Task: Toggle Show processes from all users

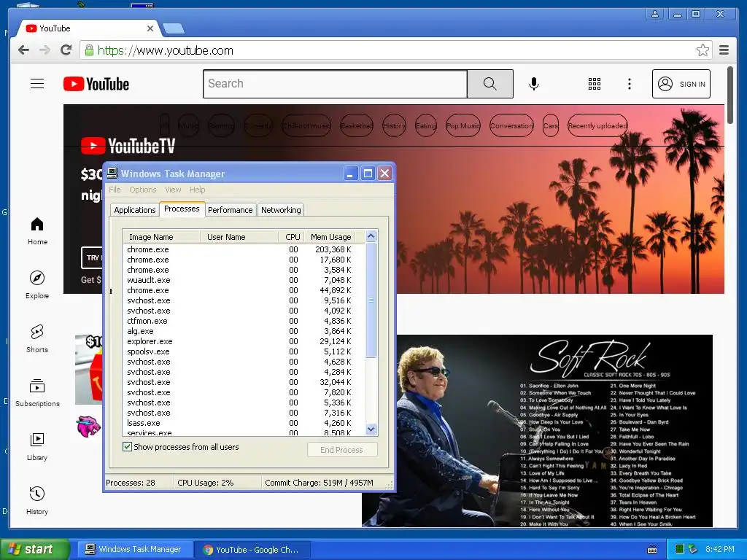Action: click(x=127, y=447)
